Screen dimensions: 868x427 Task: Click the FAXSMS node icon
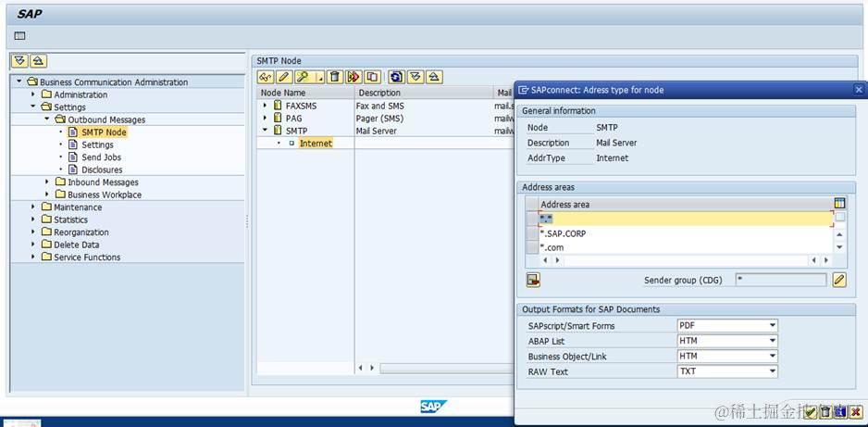[x=278, y=105]
